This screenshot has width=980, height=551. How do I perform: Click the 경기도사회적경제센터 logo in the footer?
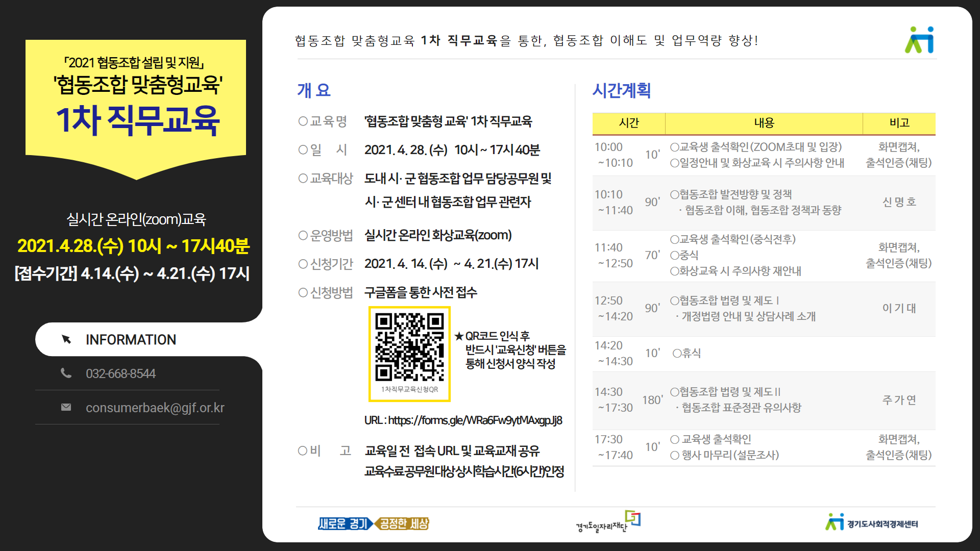tap(872, 523)
